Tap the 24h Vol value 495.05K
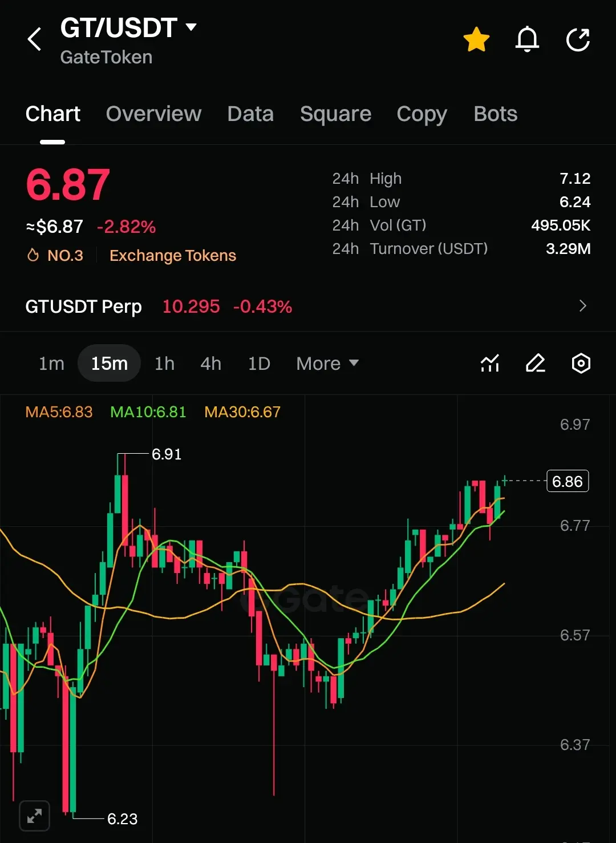 coord(561,225)
